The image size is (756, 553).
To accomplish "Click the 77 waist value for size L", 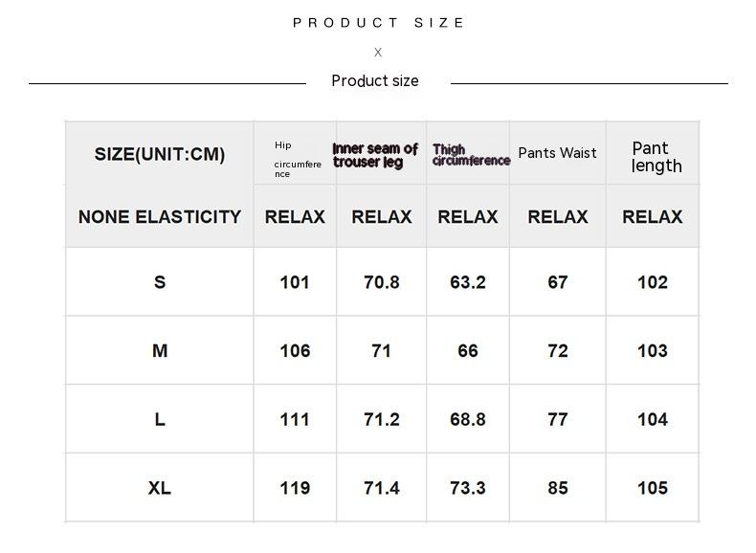I will [x=558, y=419].
